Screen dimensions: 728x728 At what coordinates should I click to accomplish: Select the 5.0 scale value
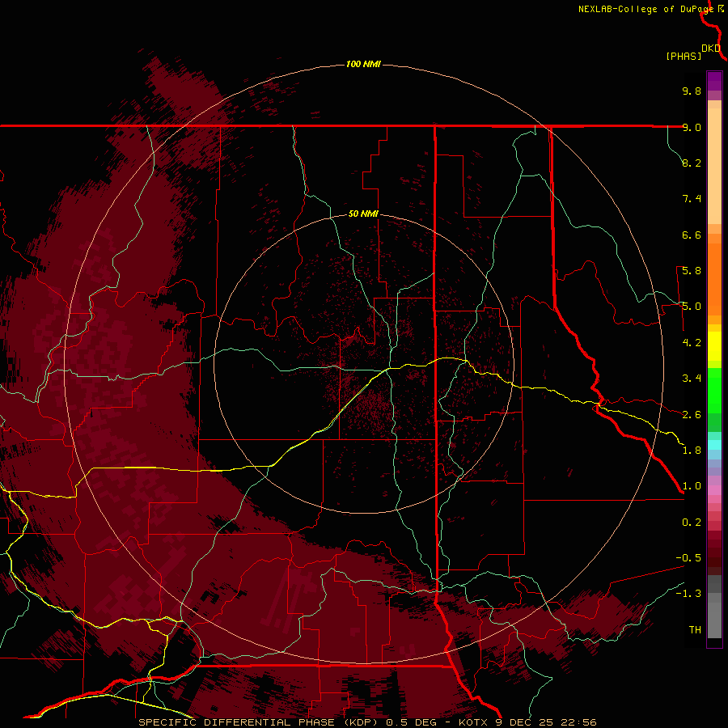click(x=692, y=307)
